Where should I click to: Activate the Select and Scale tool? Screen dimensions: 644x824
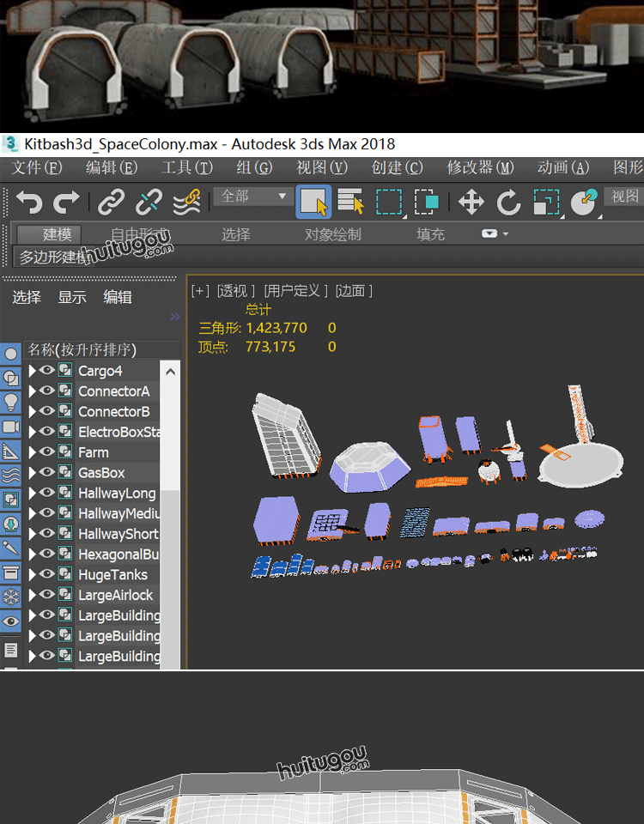547,202
